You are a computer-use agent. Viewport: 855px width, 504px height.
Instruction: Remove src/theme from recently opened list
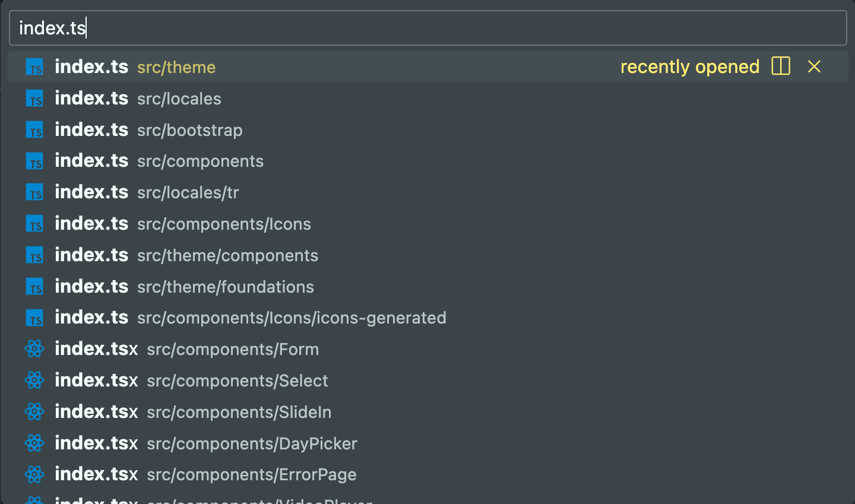tap(814, 66)
